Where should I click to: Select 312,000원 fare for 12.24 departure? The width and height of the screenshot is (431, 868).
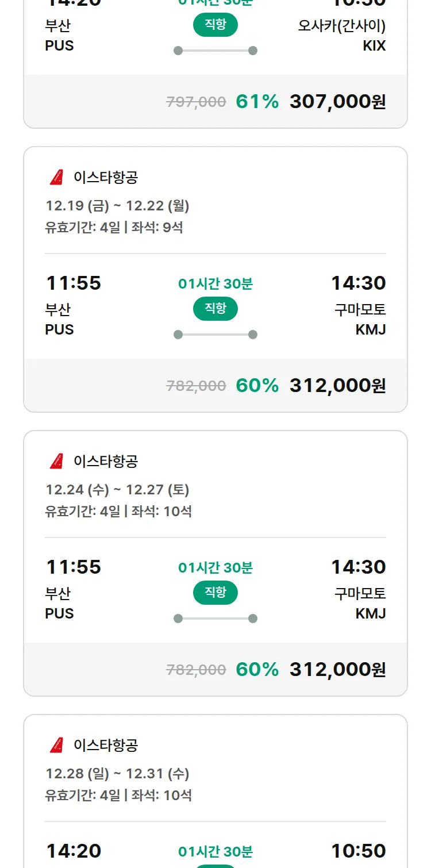[x=337, y=670]
